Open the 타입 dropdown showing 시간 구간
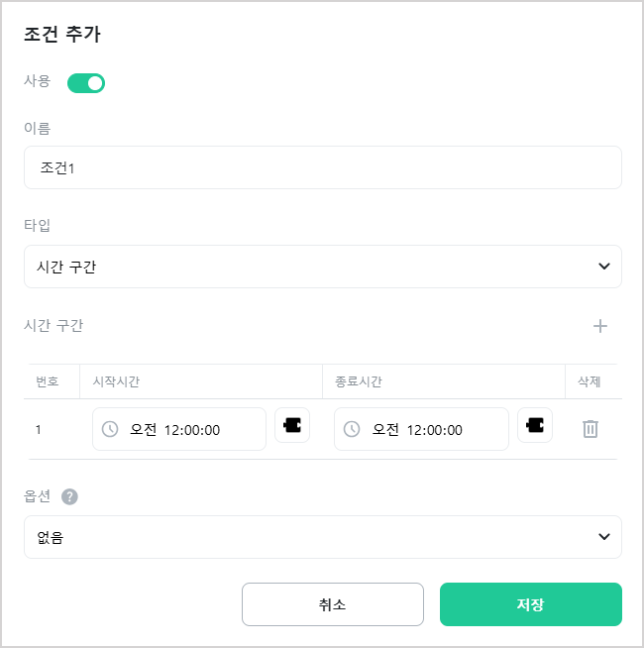Viewport: 644px width, 648px height. click(323, 267)
